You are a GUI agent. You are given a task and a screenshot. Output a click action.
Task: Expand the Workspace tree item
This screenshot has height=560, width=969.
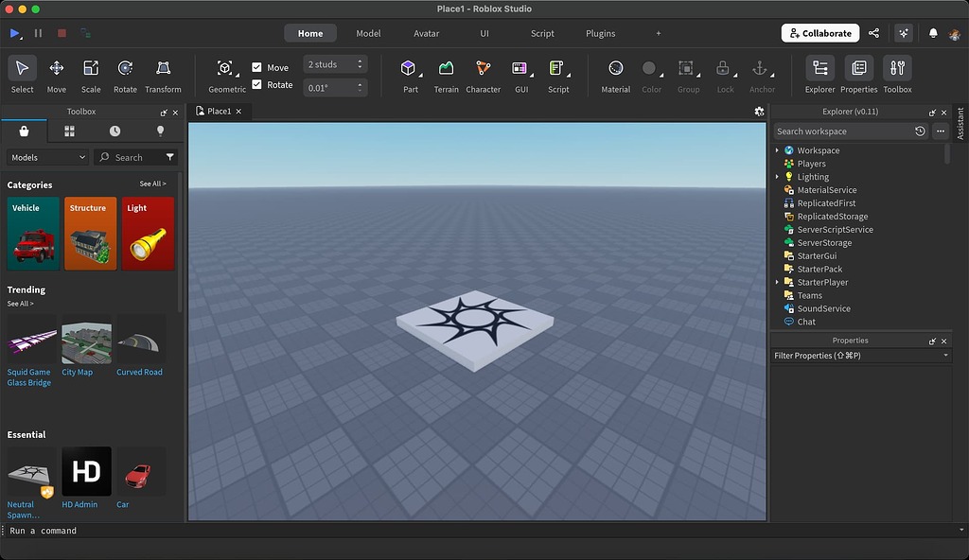tap(779, 149)
